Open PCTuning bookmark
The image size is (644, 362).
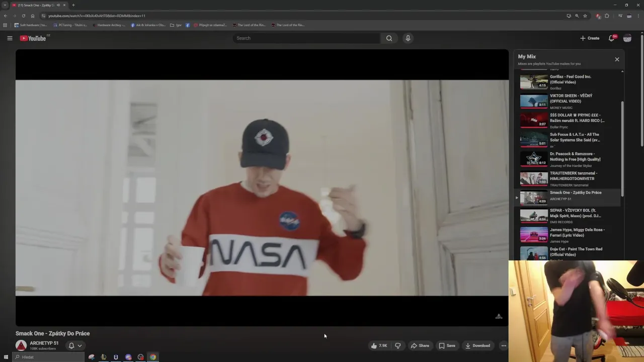tap(70, 25)
